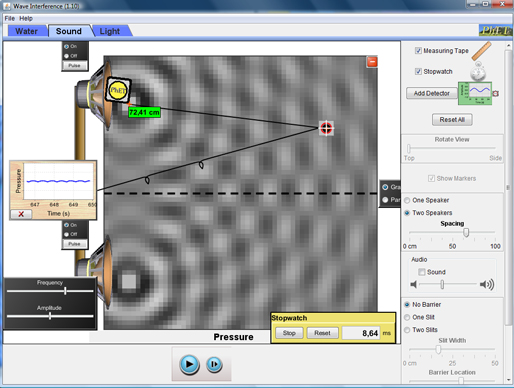
Task: Switch to the Water tab
Action: click(x=26, y=31)
